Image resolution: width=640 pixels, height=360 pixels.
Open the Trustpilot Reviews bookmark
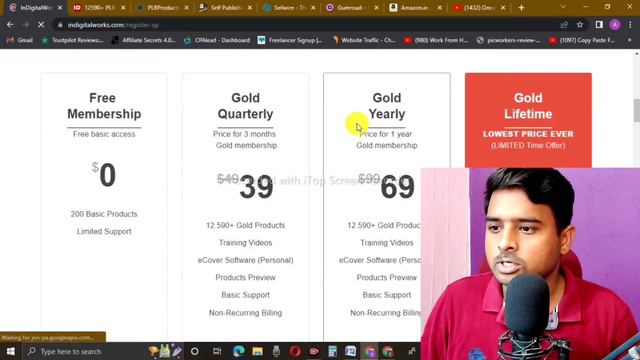[x=72, y=40]
